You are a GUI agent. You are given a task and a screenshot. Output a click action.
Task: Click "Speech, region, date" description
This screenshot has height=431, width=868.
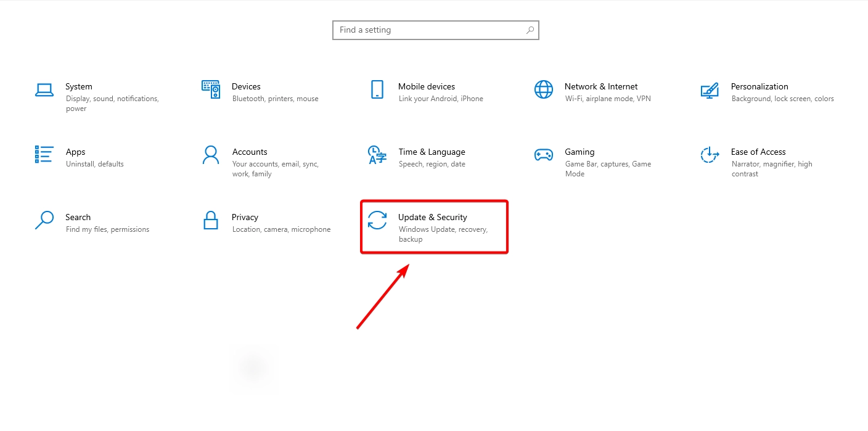tap(432, 164)
